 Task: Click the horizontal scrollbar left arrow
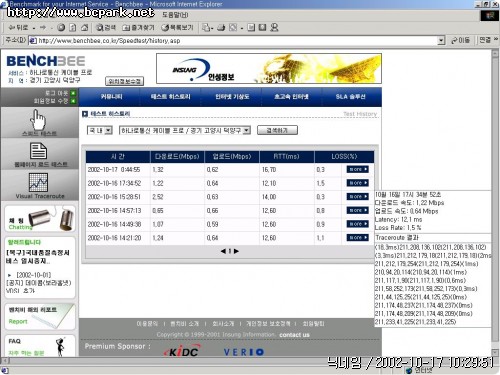(x=5, y=361)
